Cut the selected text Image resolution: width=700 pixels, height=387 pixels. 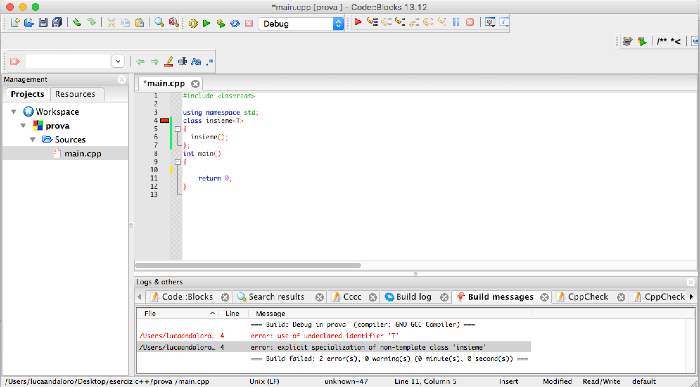112,23
